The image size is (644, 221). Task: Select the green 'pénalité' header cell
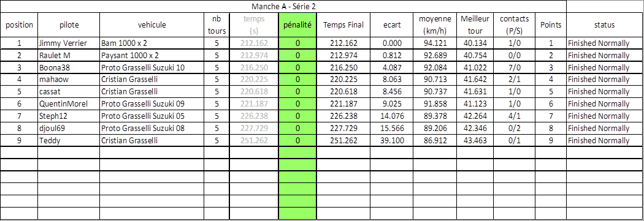click(x=297, y=25)
